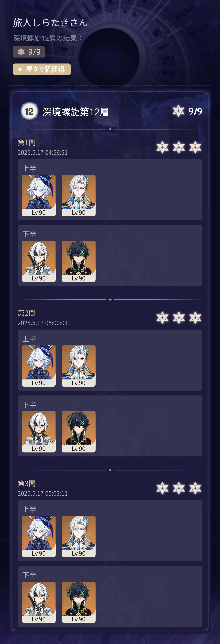Select Neuvillette portrait in 第1間 上半

(79, 196)
